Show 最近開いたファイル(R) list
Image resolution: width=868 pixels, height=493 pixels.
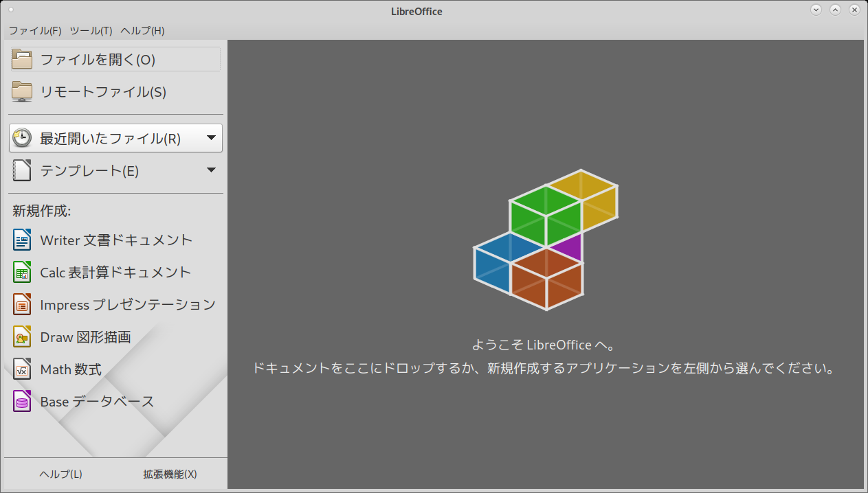point(110,139)
